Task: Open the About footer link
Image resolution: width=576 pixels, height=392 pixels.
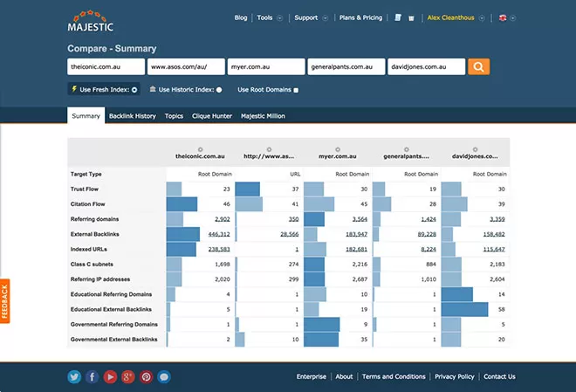Action: 344,376
